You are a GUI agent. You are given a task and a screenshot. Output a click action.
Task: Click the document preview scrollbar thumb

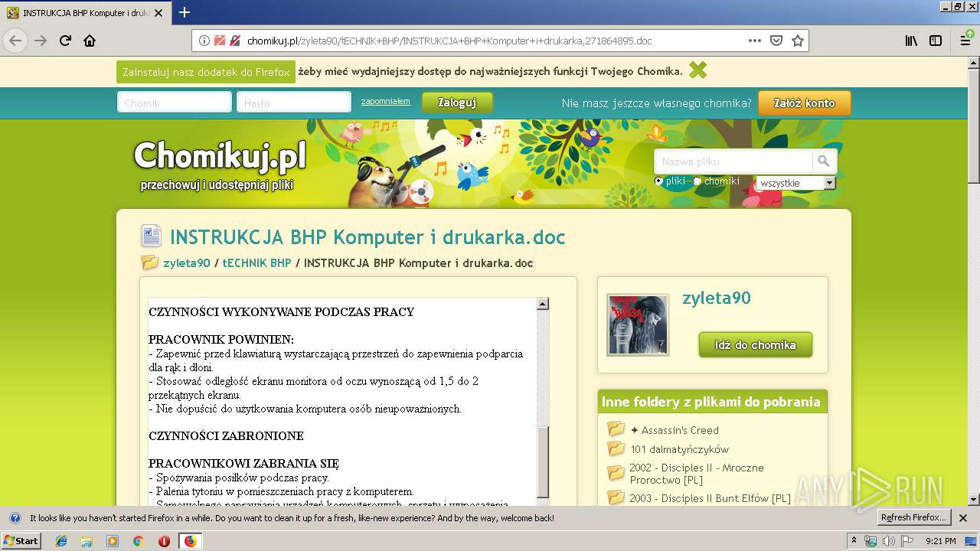[543, 462]
